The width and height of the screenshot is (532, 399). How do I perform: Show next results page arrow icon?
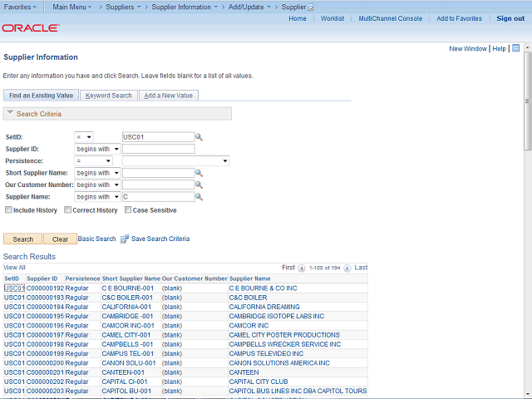coord(347,268)
